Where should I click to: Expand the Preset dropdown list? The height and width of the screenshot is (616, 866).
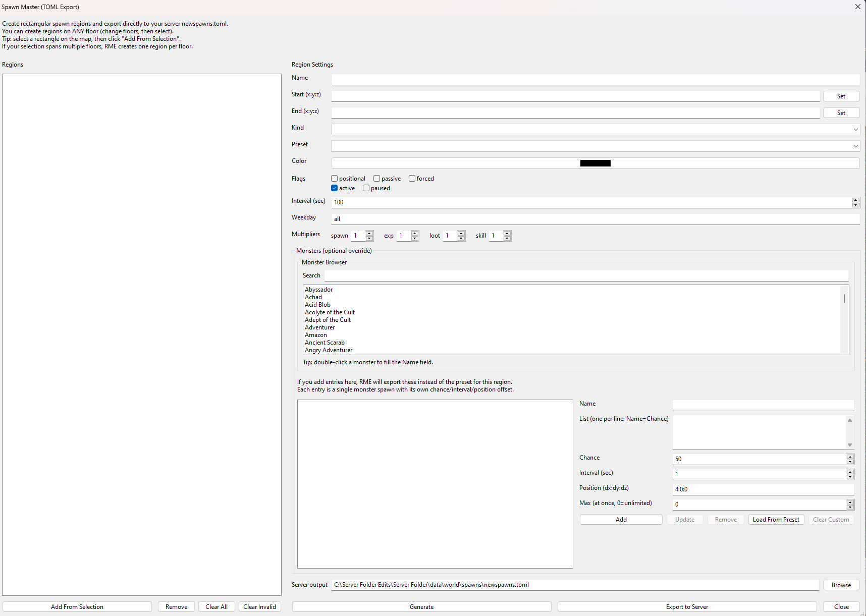[595, 146]
